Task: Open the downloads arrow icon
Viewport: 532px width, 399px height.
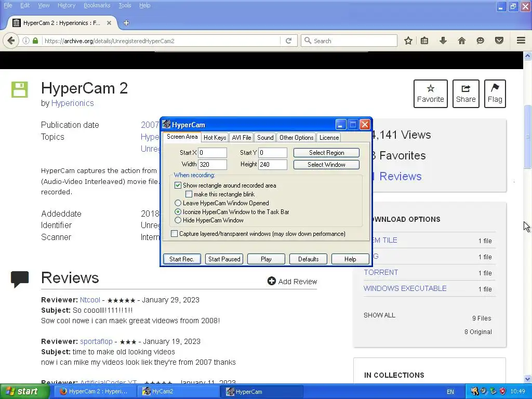Action: [443, 41]
